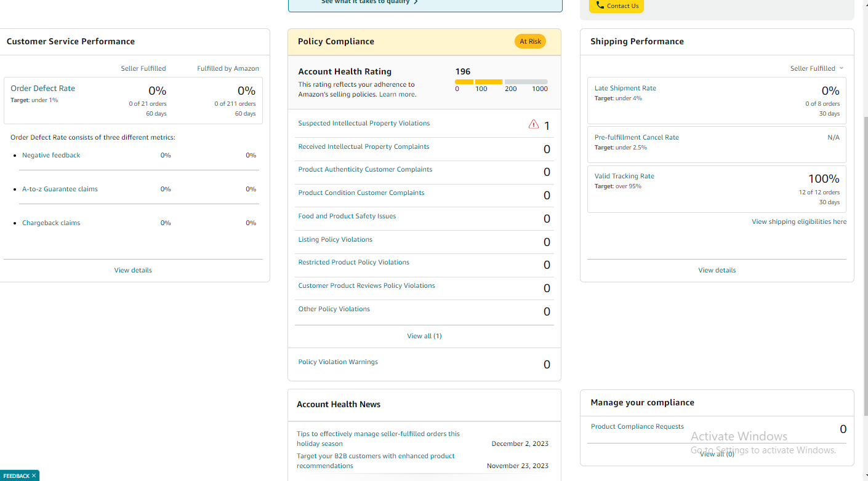
Task: Open Order Defect Rate details
Action: (x=42, y=88)
